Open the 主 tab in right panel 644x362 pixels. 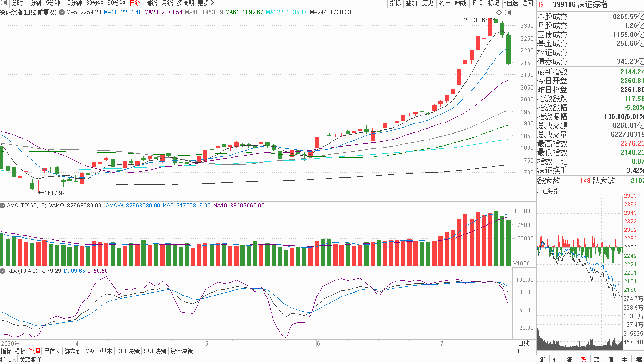pos(625,359)
